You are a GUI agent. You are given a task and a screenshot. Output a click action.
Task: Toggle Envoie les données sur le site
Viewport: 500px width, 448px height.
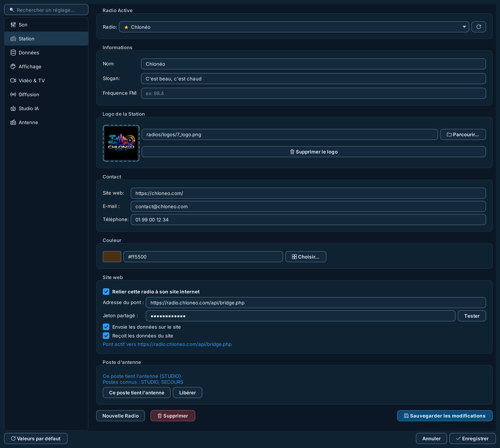(x=106, y=327)
